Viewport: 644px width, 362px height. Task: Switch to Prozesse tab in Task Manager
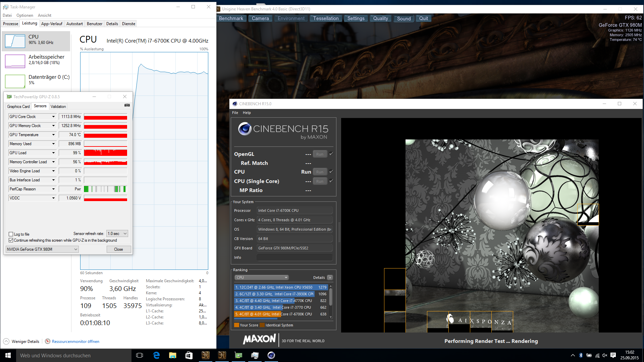click(10, 24)
